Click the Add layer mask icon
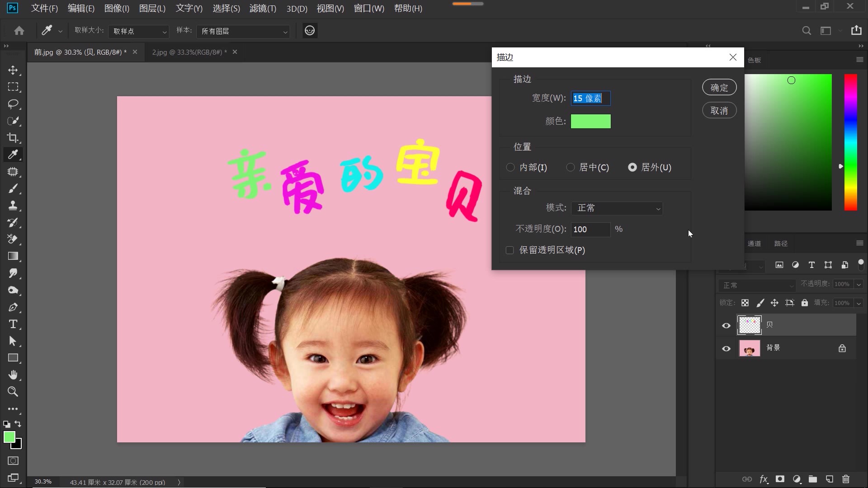Image resolution: width=868 pixels, height=488 pixels. tap(779, 479)
